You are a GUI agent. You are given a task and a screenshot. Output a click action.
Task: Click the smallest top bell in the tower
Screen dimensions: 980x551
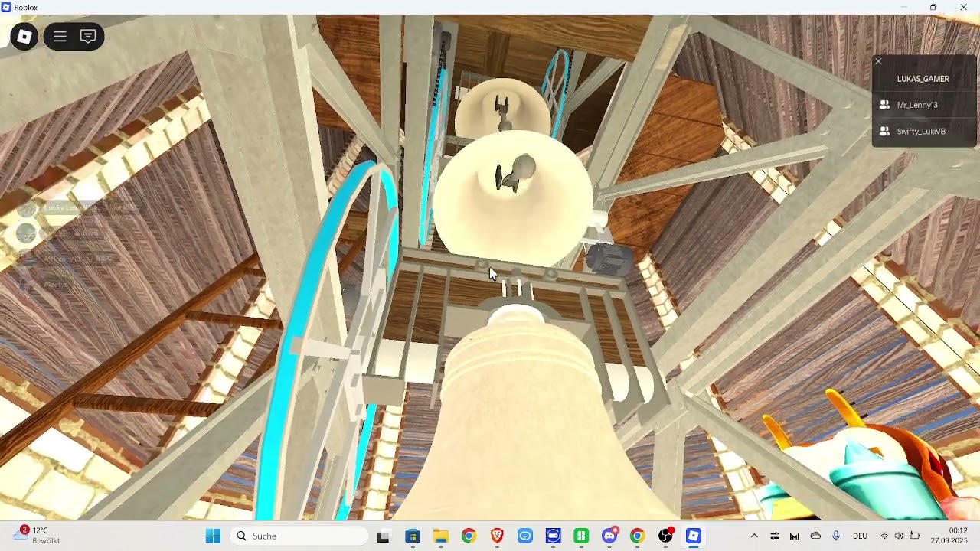(501, 107)
